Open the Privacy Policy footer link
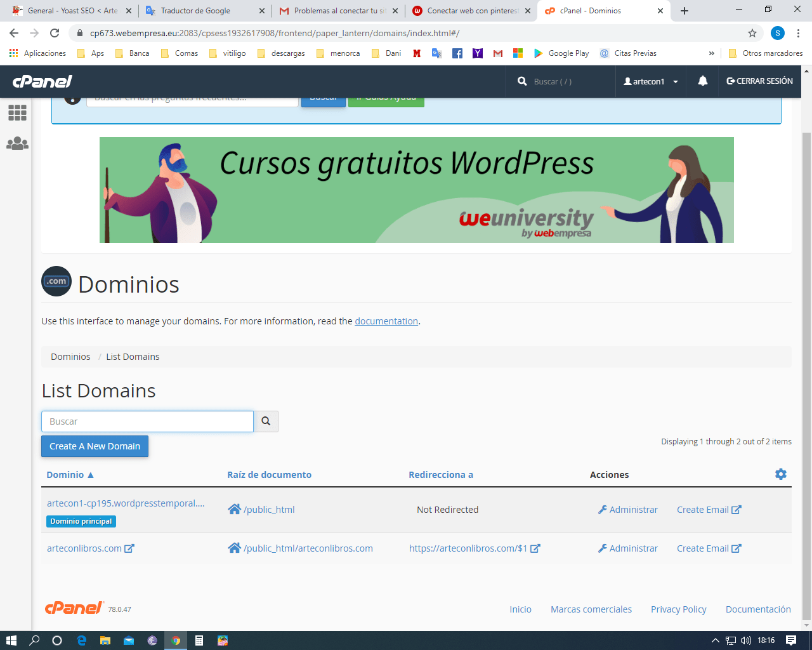The height and width of the screenshot is (650, 812). coord(678,609)
